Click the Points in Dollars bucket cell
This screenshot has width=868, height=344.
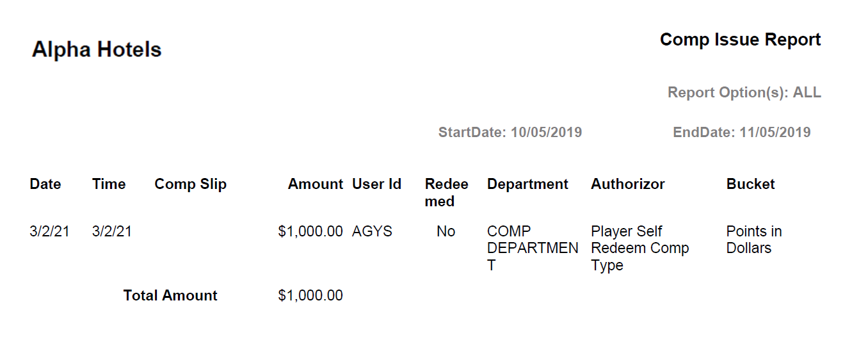(x=753, y=240)
